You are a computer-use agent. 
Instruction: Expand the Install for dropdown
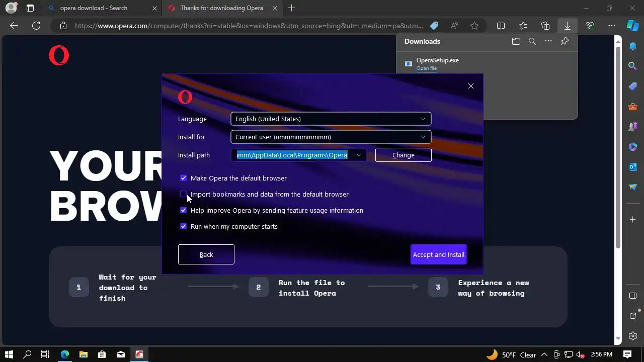click(x=331, y=137)
